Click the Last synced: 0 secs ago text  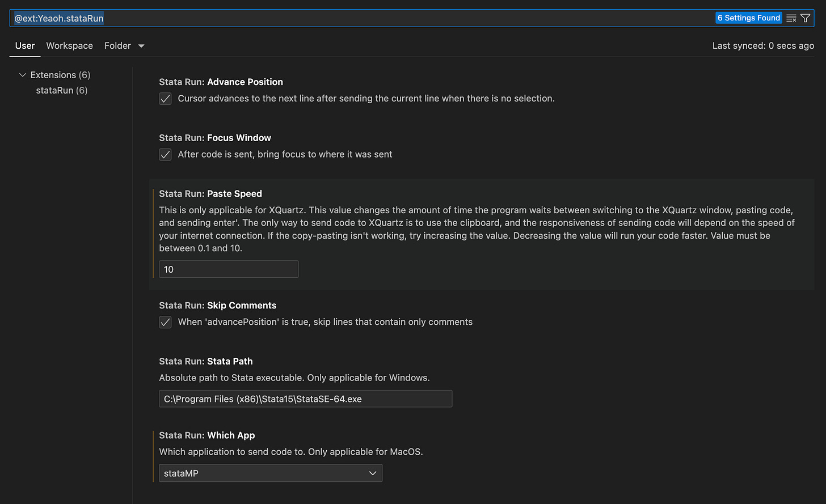763,45
